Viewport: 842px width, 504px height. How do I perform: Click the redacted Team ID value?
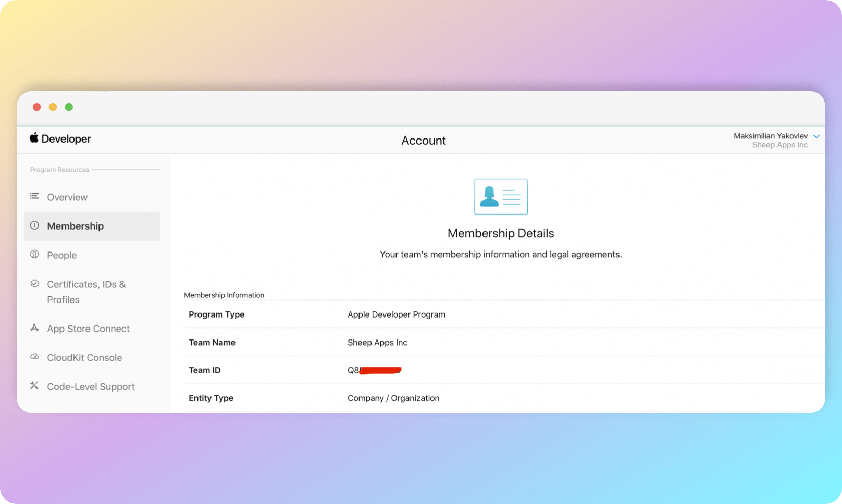tap(375, 370)
